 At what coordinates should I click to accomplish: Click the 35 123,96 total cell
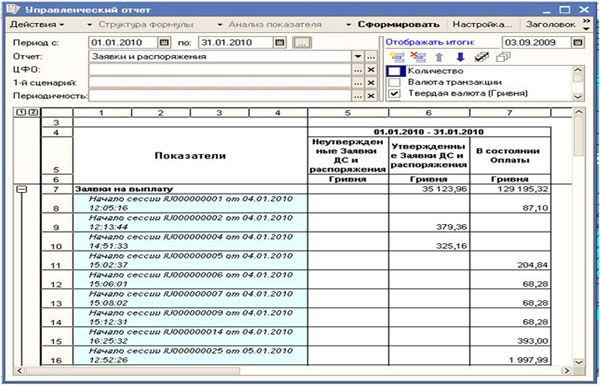pyautogui.click(x=429, y=189)
